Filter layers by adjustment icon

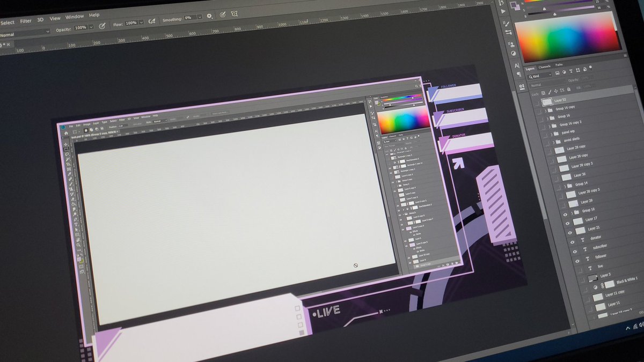click(564, 72)
